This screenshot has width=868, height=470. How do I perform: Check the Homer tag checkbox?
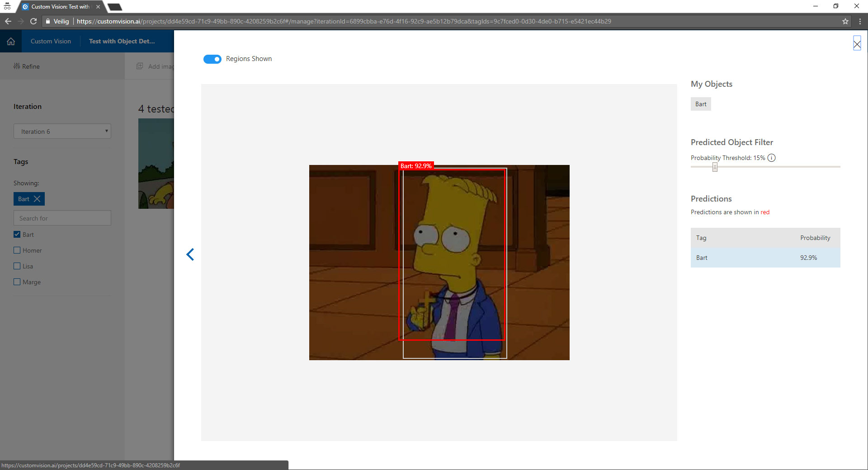point(17,250)
